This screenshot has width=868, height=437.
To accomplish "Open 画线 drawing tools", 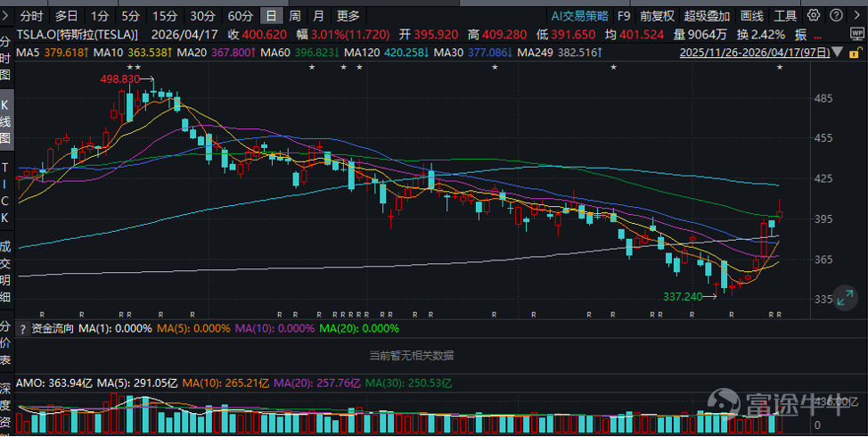I will (751, 16).
